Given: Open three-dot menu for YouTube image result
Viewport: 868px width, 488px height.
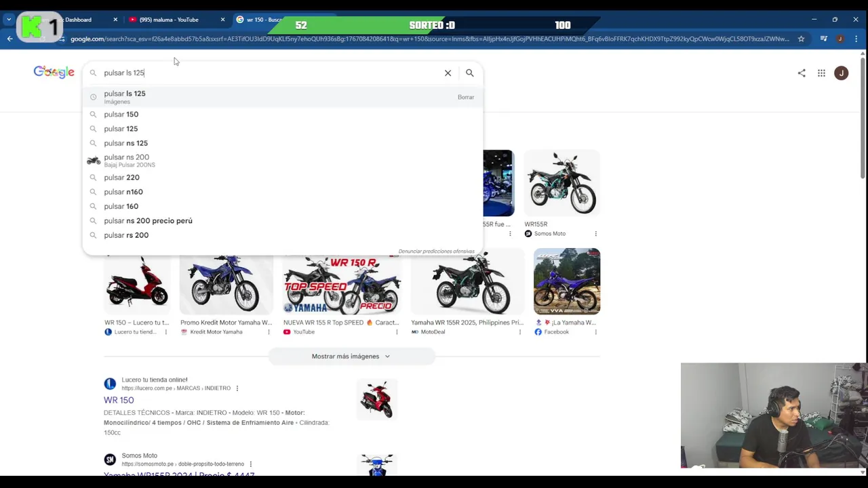Looking at the screenshot, I should coord(397,332).
